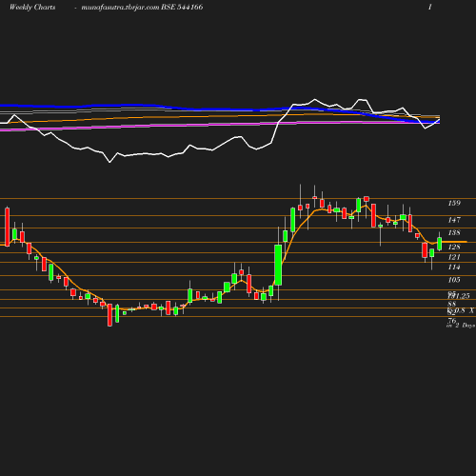
Task: Click the short orange current-price marker line
Action: (x=454, y=242)
